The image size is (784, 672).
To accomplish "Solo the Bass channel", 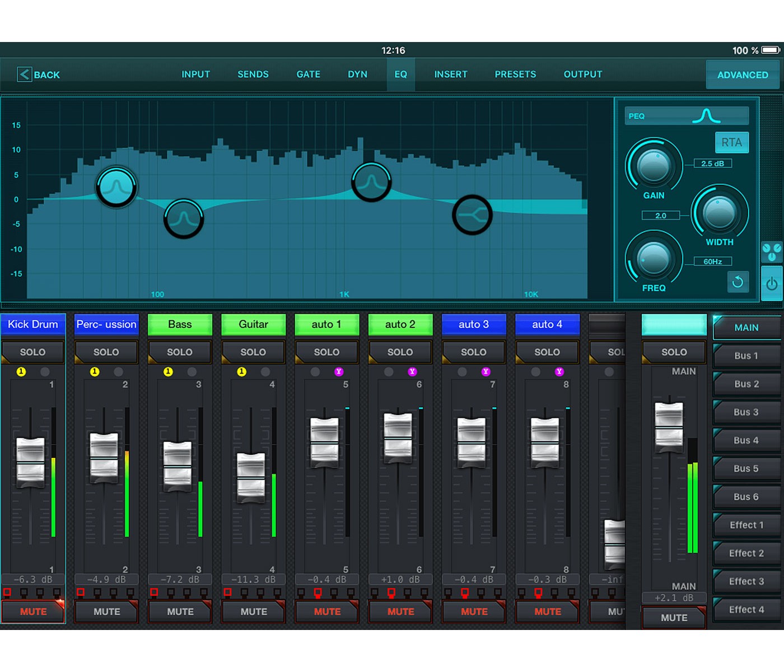I will (180, 352).
